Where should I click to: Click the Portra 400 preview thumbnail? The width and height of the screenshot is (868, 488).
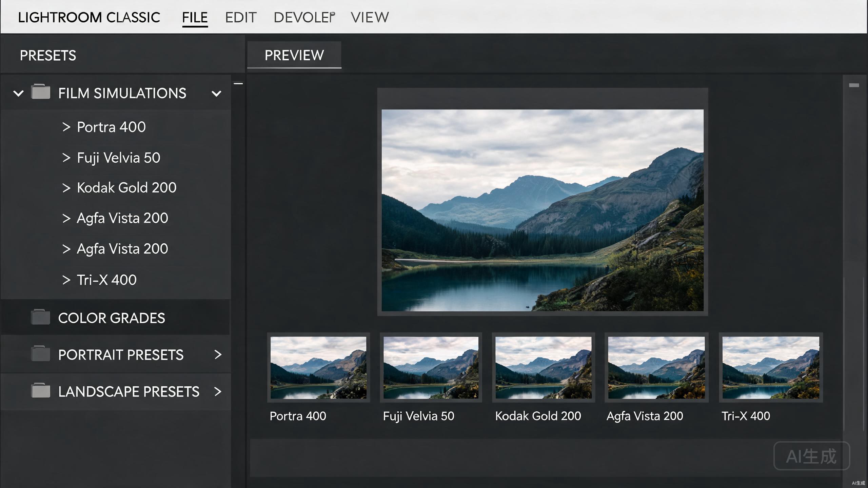click(x=318, y=367)
